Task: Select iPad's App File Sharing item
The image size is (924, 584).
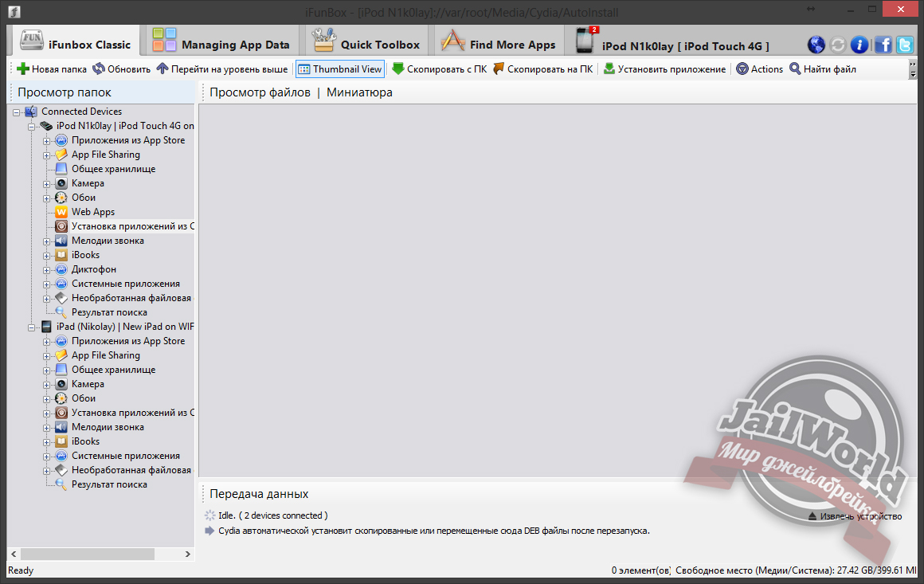Action: pos(105,355)
